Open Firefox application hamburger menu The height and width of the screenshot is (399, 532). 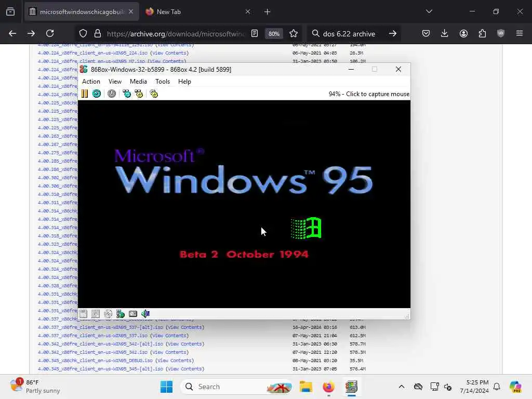(x=520, y=33)
